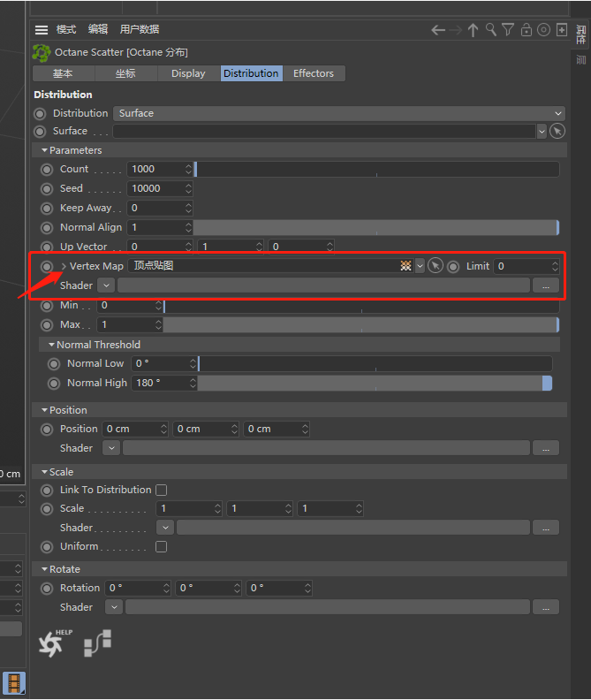
Task: Click the filter funnel icon
Action: pyautogui.click(x=508, y=30)
